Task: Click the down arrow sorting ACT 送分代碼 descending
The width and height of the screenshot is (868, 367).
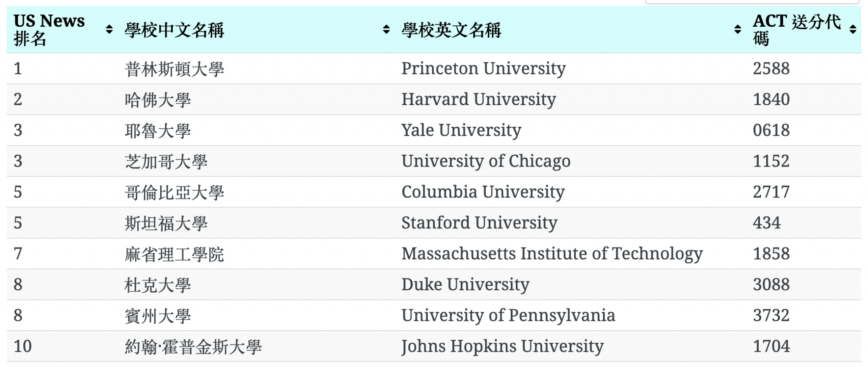Action: click(x=853, y=32)
